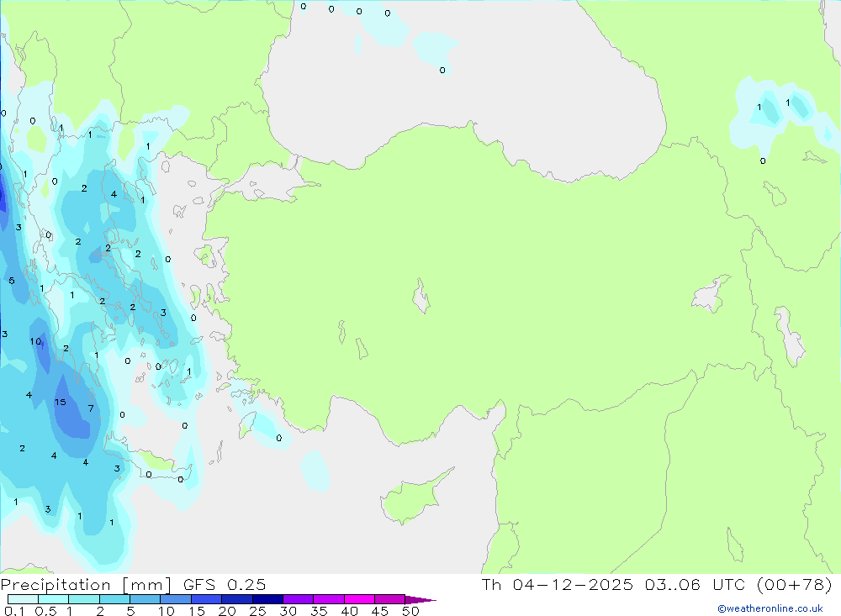Click the over-50 arrow tip of legend

coord(420,600)
